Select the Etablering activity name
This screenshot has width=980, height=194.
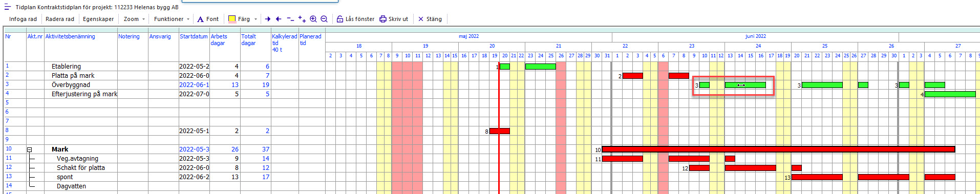click(66, 67)
